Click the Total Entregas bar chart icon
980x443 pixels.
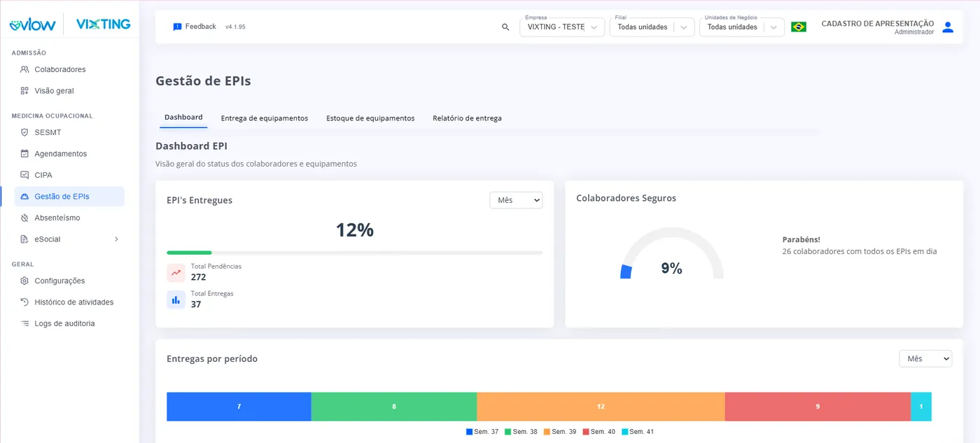176,300
